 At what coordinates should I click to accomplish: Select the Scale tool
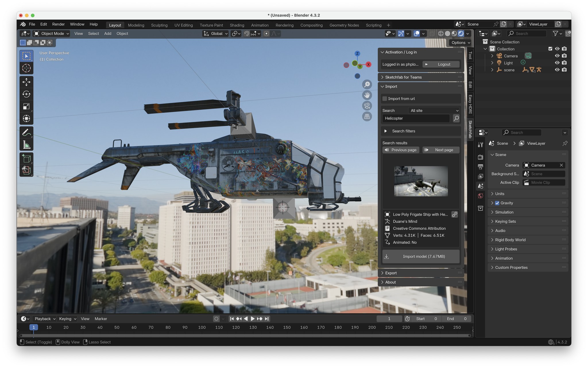pyautogui.click(x=26, y=107)
